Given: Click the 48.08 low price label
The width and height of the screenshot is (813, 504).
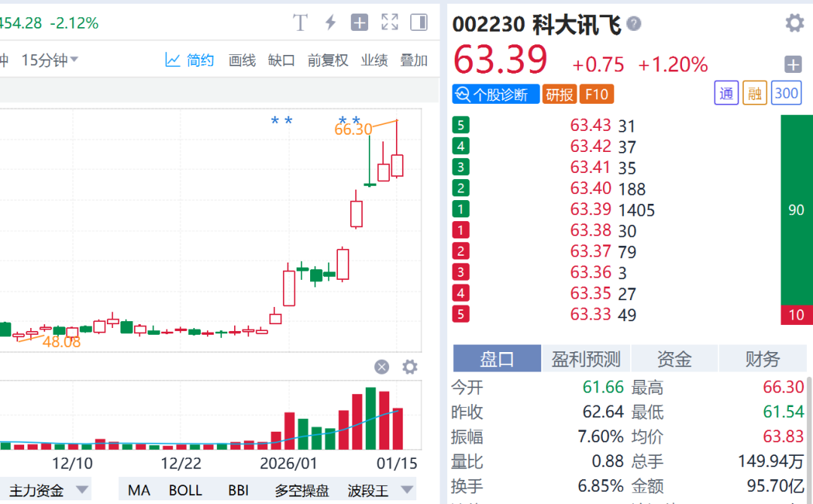Looking at the screenshot, I should (61, 342).
